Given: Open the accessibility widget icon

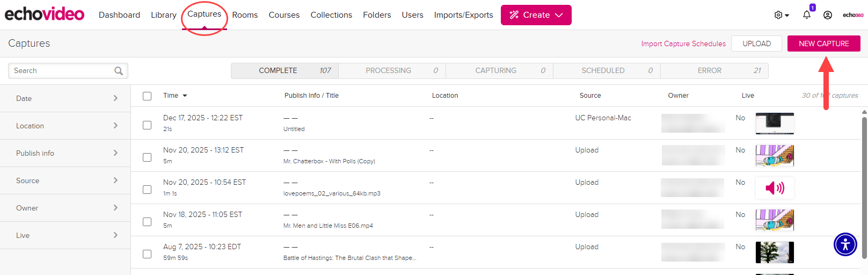Looking at the screenshot, I should coord(845,244).
